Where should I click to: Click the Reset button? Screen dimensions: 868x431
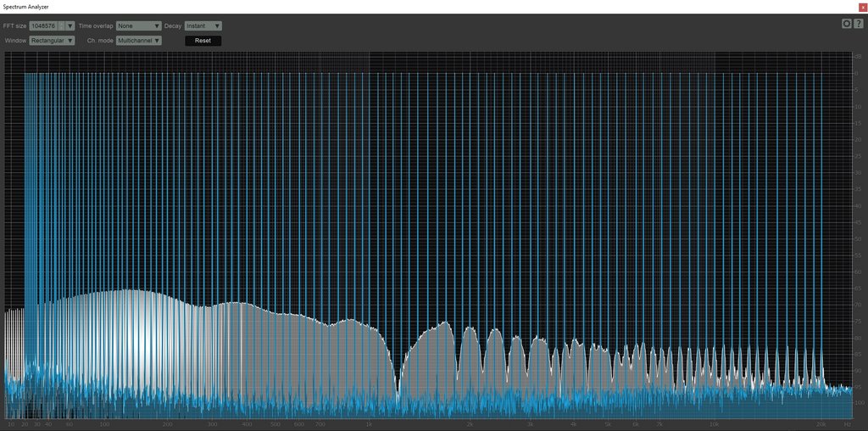[x=203, y=41]
